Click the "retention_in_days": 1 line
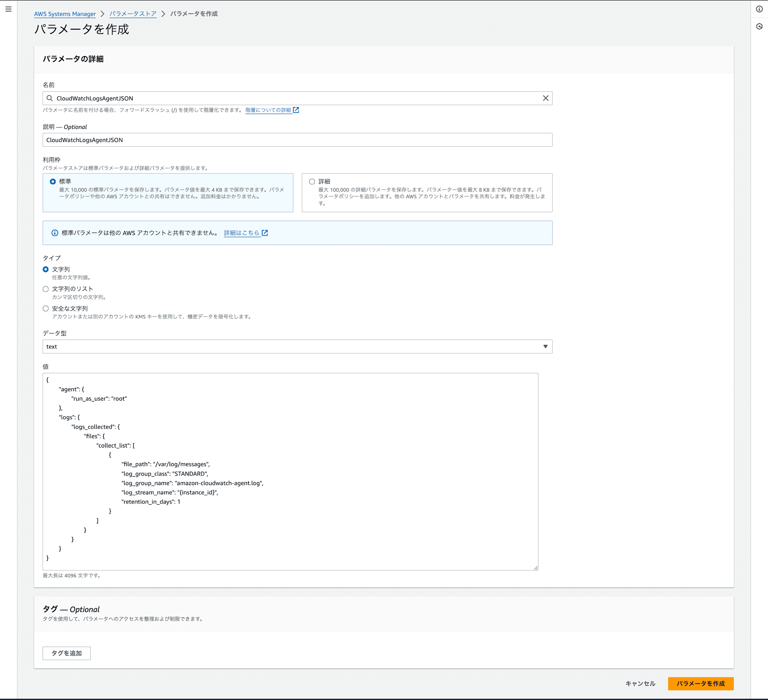Image resolution: width=768 pixels, height=700 pixels. tap(151, 502)
